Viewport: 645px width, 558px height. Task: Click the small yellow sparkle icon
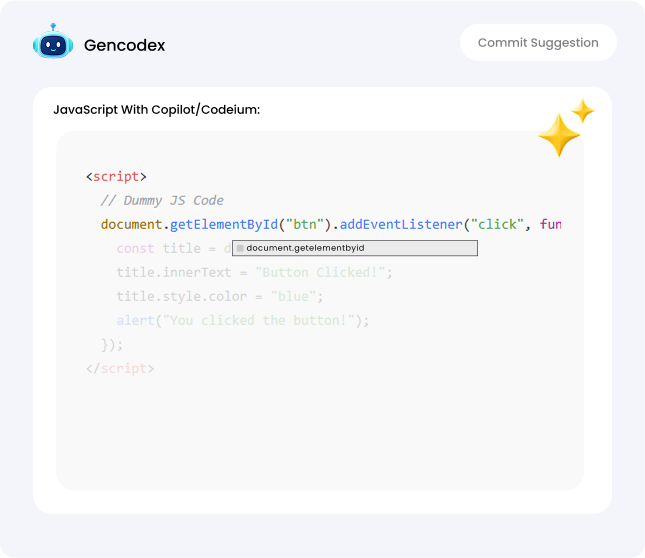point(582,110)
